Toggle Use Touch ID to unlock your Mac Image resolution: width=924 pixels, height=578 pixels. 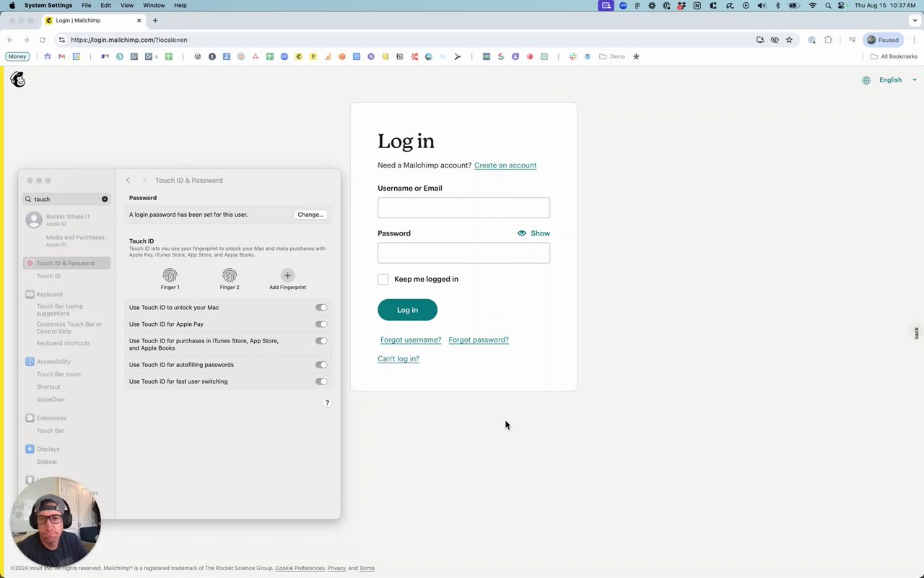point(321,307)
